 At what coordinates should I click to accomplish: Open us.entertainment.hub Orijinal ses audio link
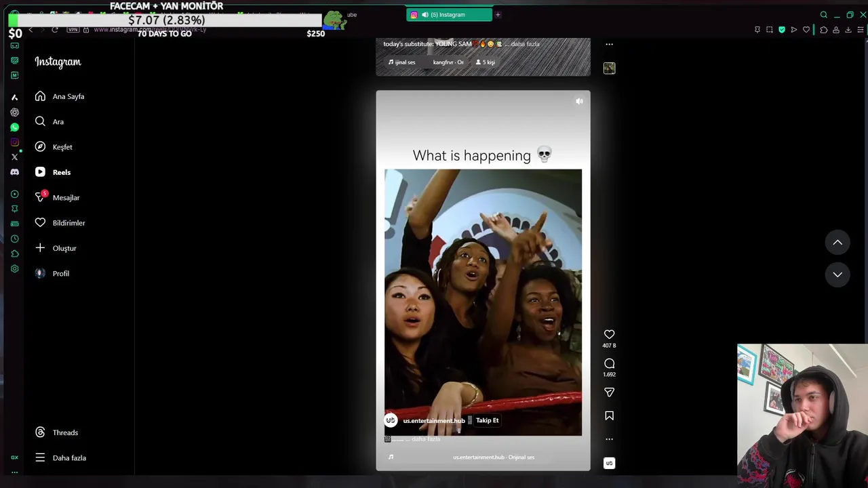(494, 457)
